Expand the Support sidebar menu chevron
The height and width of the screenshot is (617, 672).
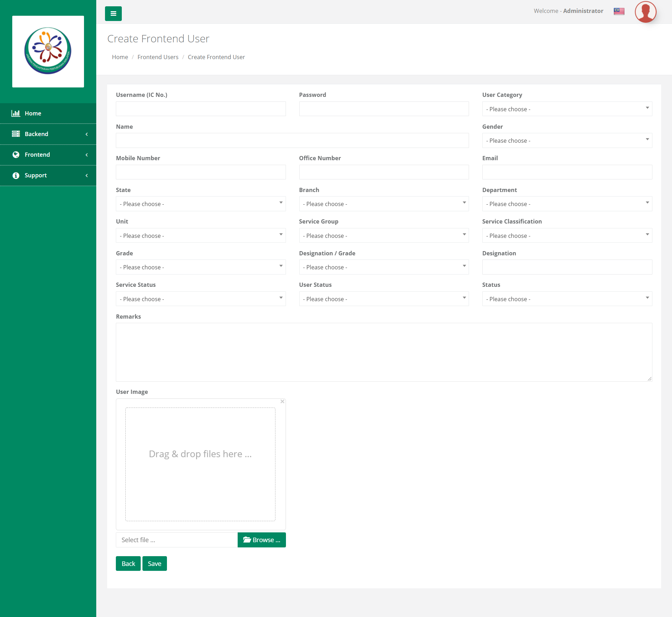87,175
